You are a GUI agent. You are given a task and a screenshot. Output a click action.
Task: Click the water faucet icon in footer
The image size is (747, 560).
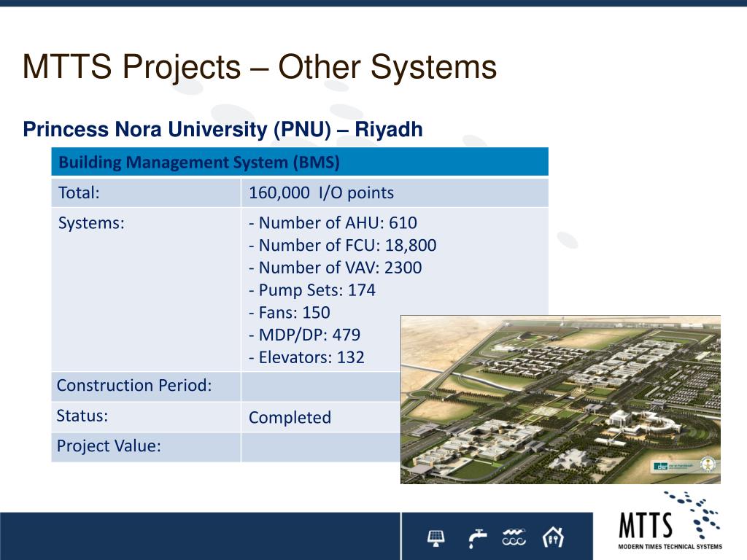coord(477,538)
